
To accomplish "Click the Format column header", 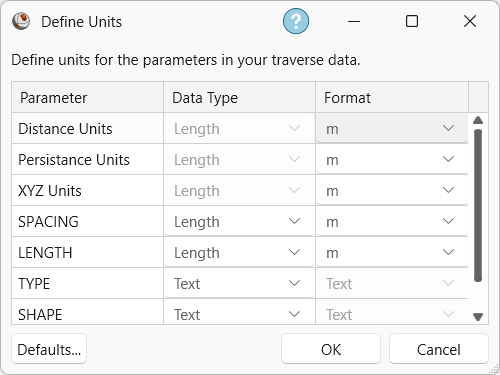I will tap(392, 97).
